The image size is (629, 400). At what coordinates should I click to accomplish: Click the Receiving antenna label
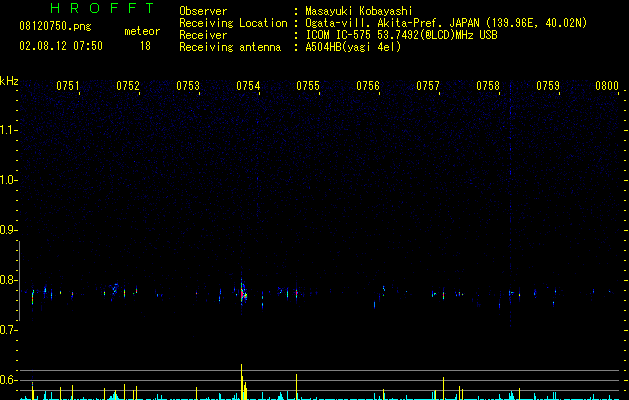click(230, 47)
